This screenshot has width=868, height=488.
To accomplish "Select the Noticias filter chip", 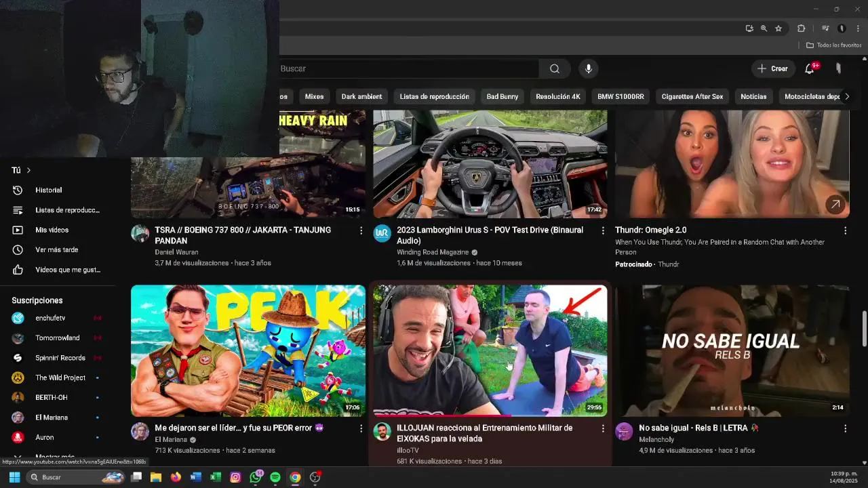I will tap(753, 96).
